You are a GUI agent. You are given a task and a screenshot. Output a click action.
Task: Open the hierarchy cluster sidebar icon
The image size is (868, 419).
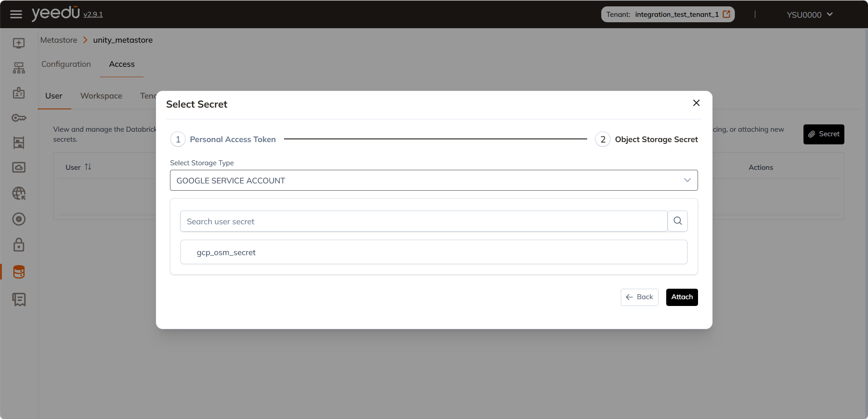(x=19, y=68)
